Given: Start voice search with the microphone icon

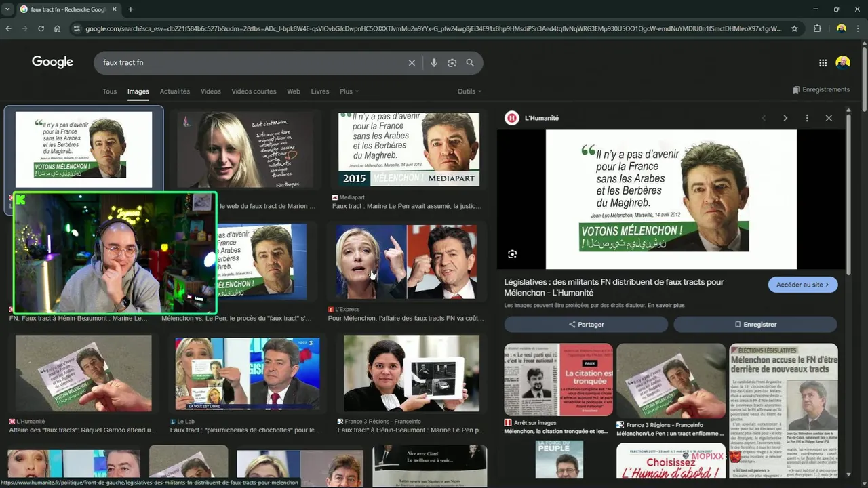Looking at the screenshot, I should tap(434, 63).
